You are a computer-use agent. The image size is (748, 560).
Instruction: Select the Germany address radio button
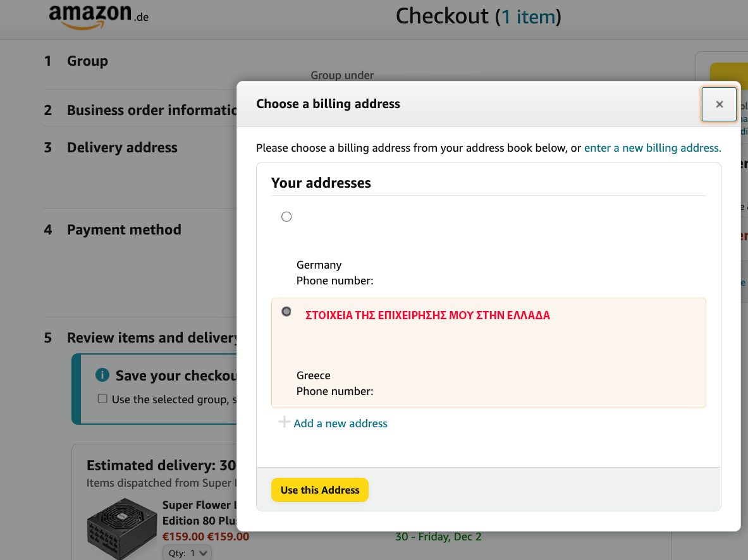[286, 217]
